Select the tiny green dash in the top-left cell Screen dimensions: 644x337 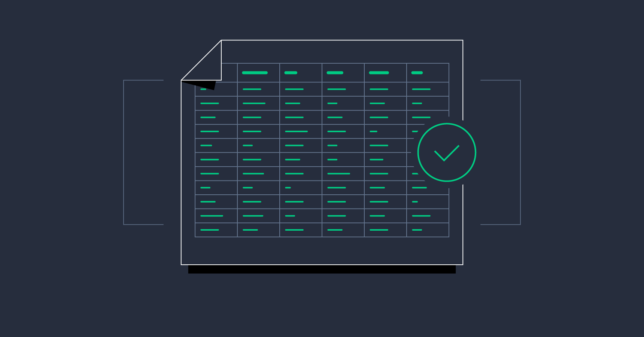pos(203,89)
